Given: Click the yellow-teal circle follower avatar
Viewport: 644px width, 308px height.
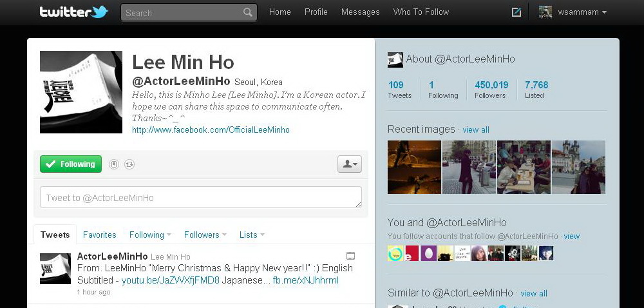Looking at the screenshot, I should click(395, 253).
